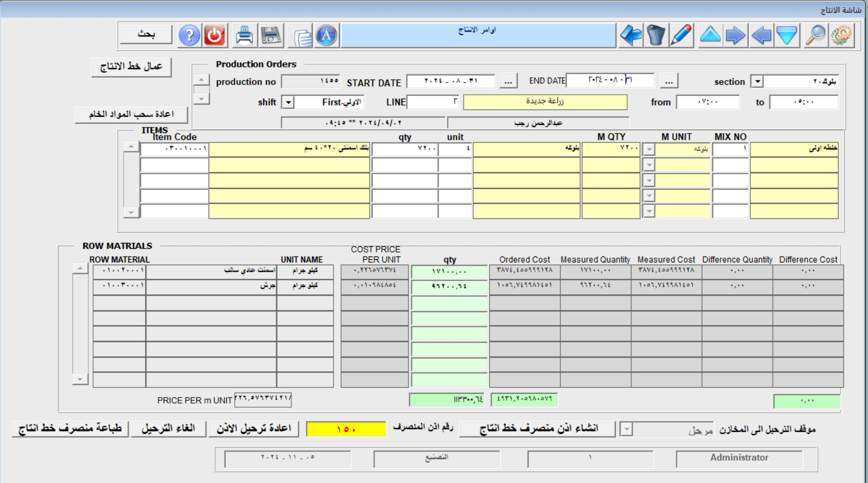Viewport: 868px width, 483px height.
Task: Click the بحث search button
Action: 146,34
